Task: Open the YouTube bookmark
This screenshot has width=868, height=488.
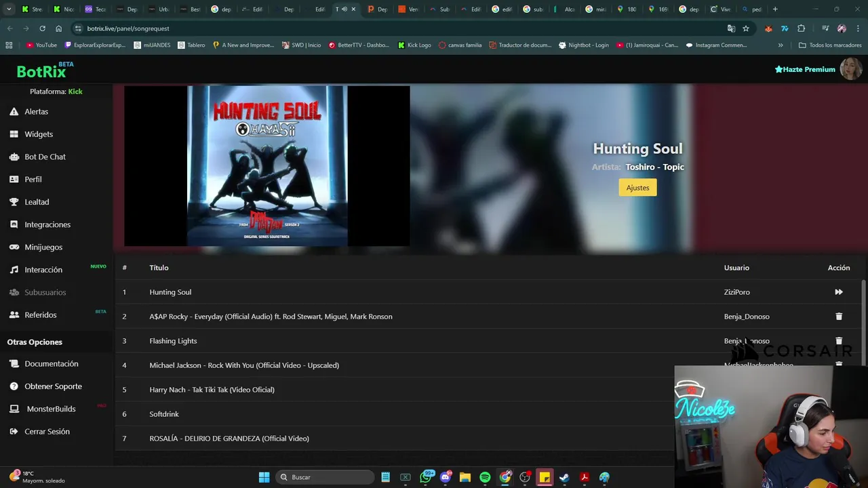Action: point(41,45)
